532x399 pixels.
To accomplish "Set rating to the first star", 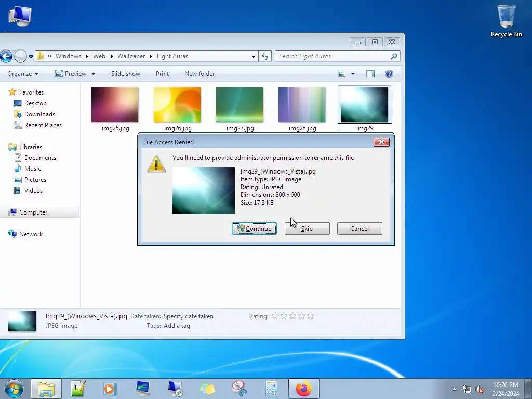I will click(x=275, y=316).
